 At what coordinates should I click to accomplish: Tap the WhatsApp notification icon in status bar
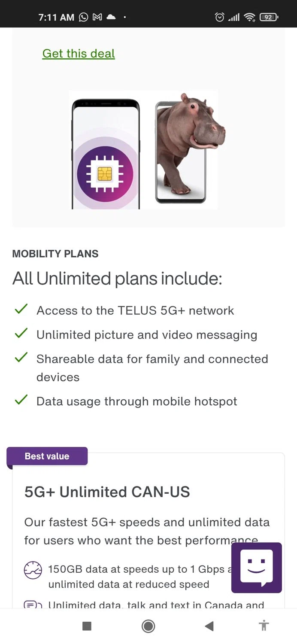(x=84, y=17)
